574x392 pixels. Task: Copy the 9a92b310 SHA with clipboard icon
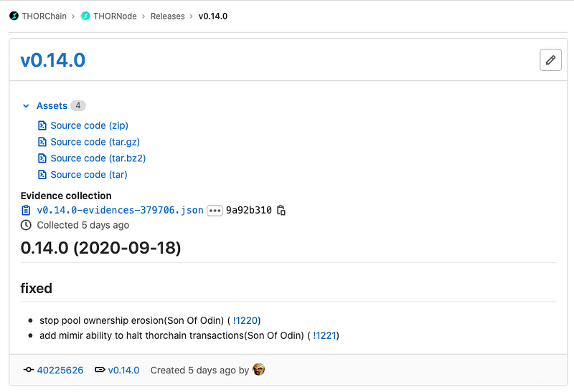click(x=281, y=210)
